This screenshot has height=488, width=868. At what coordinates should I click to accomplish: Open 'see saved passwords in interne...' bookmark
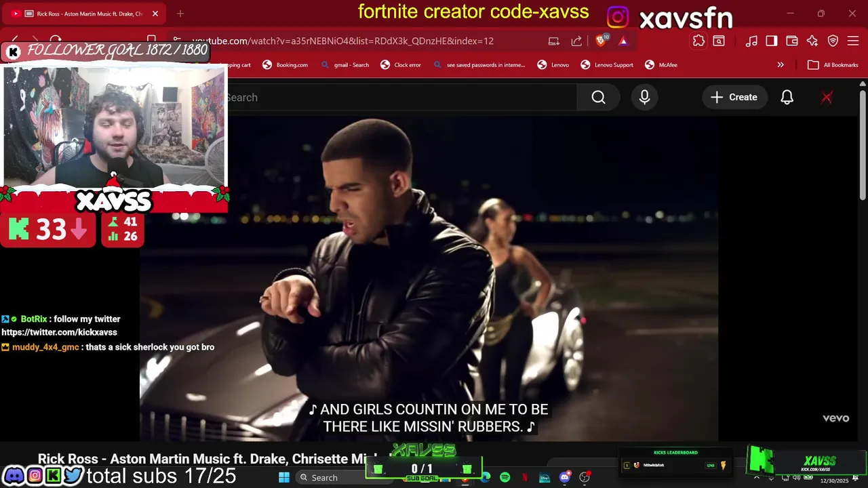point(479,65)
